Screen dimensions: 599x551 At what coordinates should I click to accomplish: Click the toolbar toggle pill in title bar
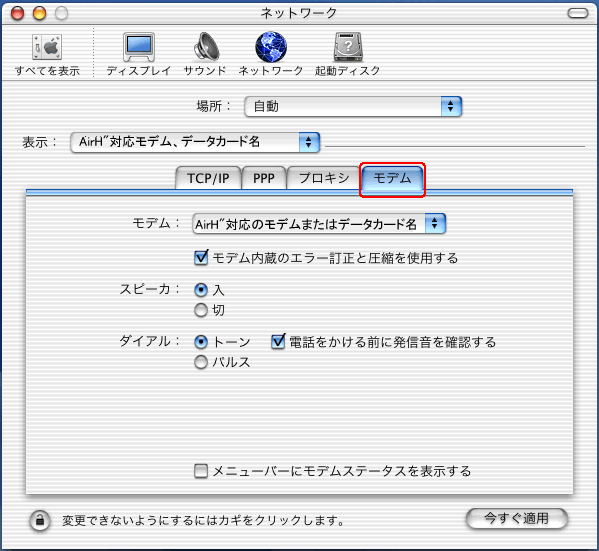578,13
